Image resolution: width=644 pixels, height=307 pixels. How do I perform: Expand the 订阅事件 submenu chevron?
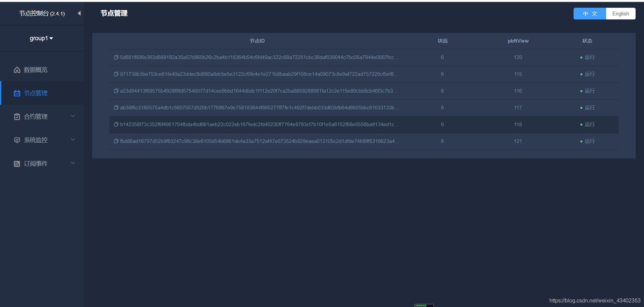tap(73, 163)
